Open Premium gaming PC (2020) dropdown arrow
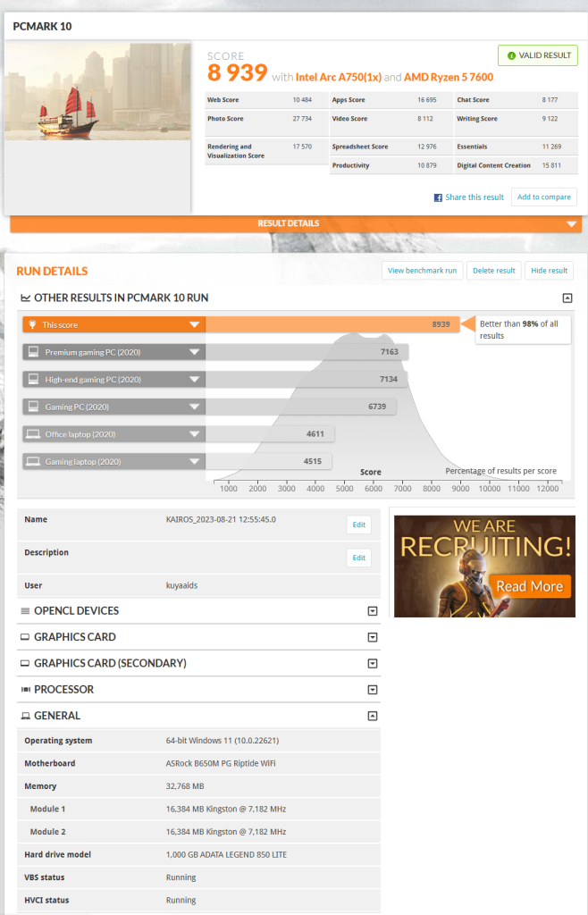The height and width of the screenshot is (915, 588). 194,352
